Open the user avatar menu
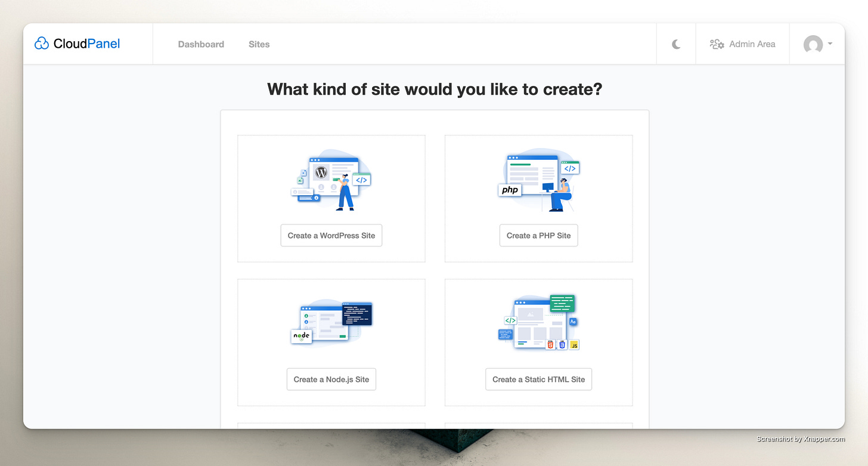868x466 pixels. coord(813,44)
